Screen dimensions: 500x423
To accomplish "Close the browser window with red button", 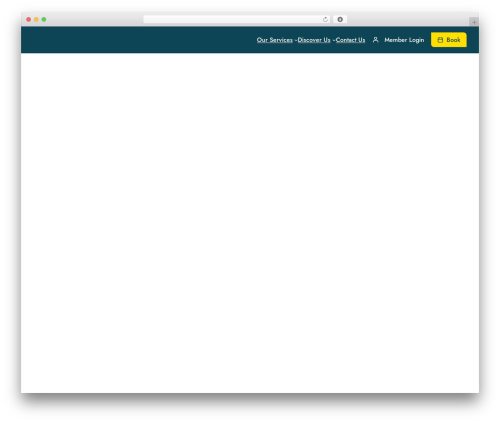I will click(29, 20).
